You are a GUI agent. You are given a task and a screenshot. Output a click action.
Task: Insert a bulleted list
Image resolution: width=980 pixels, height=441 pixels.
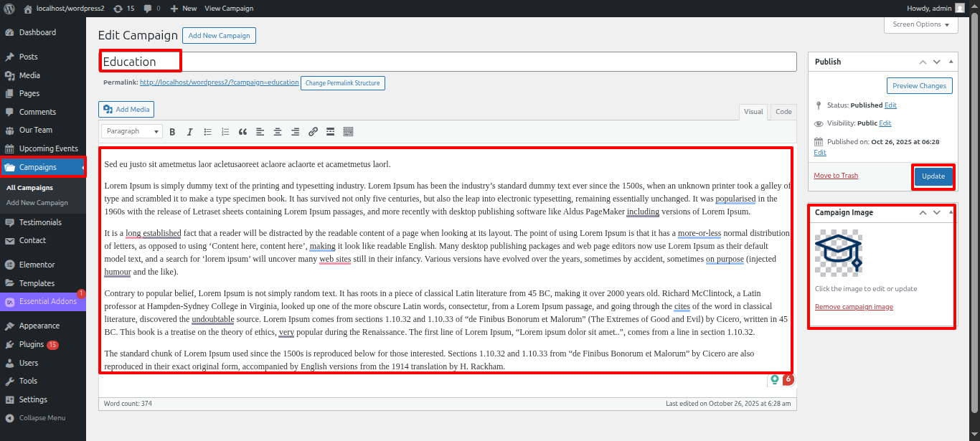(x=207, y=132)
